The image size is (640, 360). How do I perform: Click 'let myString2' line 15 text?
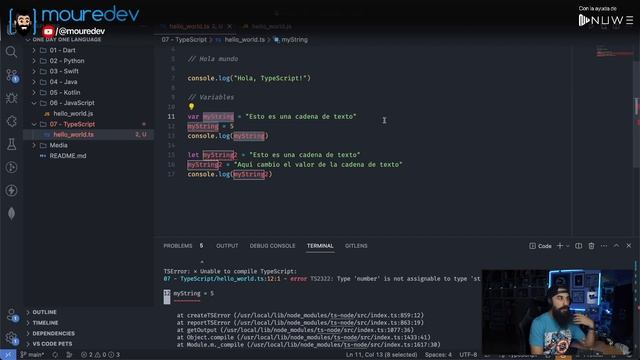pos(274,155)
